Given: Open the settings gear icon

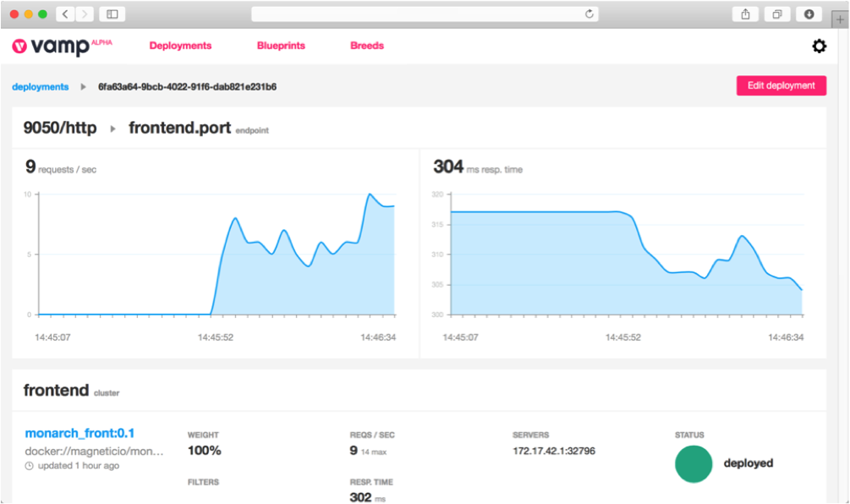Looking at the screenshot, I should coord(819,47).
